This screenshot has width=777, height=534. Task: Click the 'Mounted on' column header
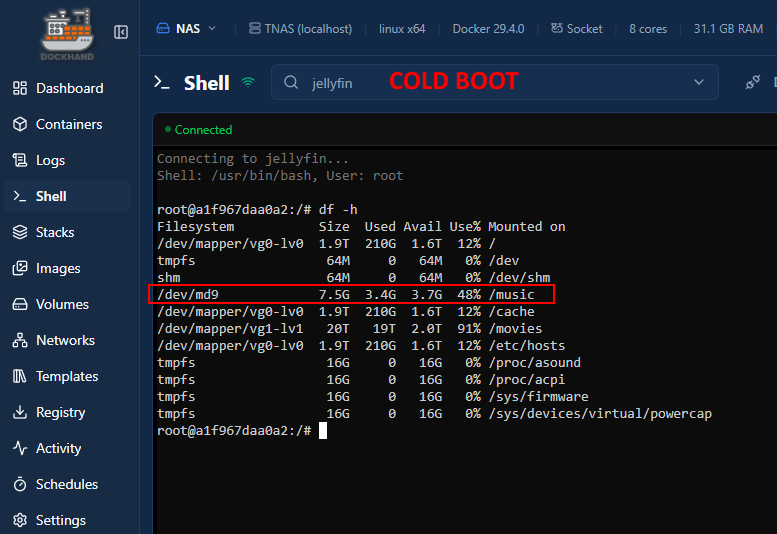527,227
